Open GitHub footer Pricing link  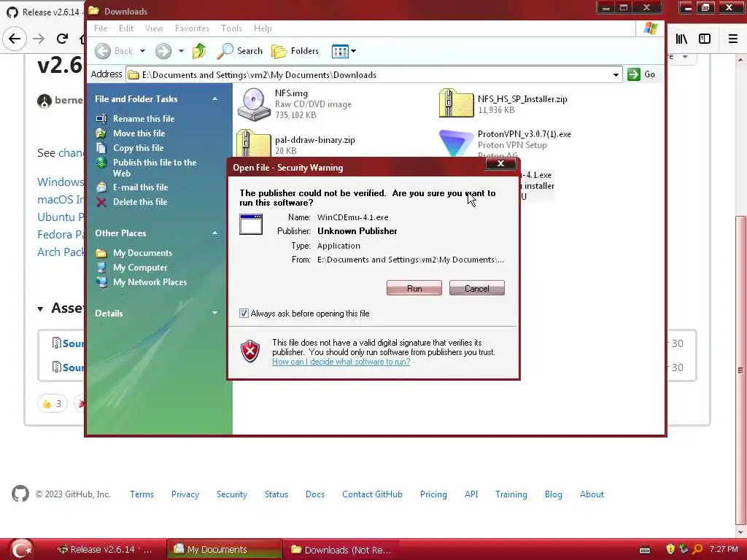[433, 494]
